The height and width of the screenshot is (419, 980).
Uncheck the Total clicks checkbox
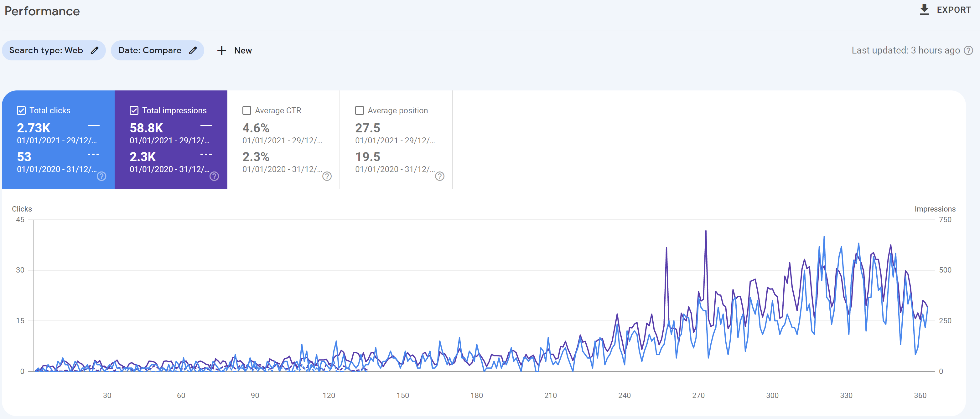(x=21, y=110)
